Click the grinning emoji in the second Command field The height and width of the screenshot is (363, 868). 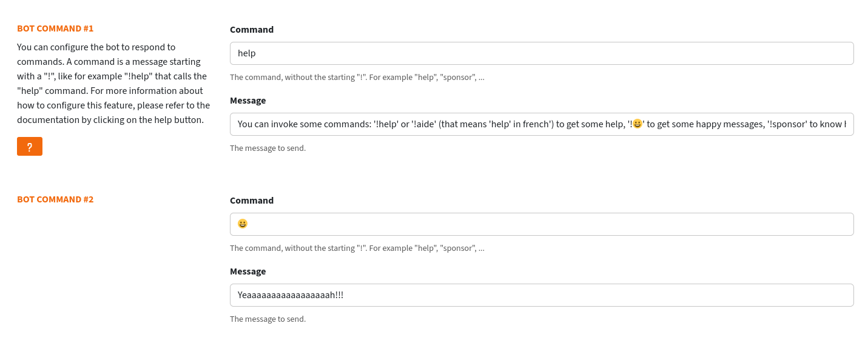tap(243, 224)
